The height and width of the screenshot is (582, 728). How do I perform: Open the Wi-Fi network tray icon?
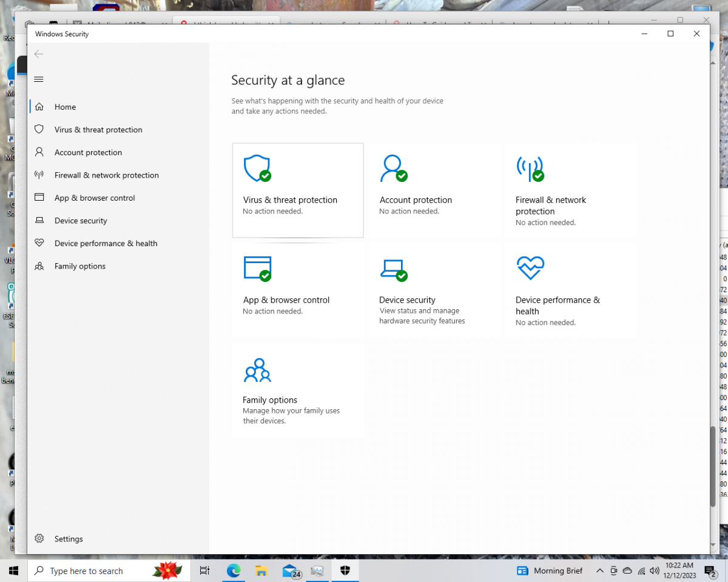coord(641,570)
